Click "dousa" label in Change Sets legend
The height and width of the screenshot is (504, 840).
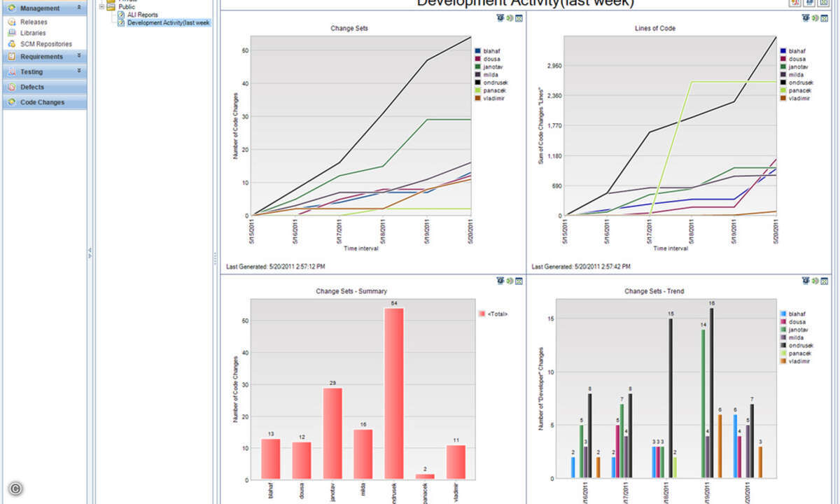[492, 59]
